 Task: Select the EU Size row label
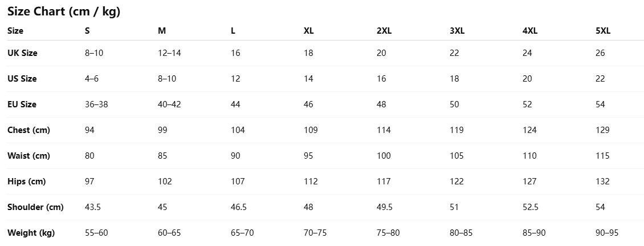click(22, 104)
